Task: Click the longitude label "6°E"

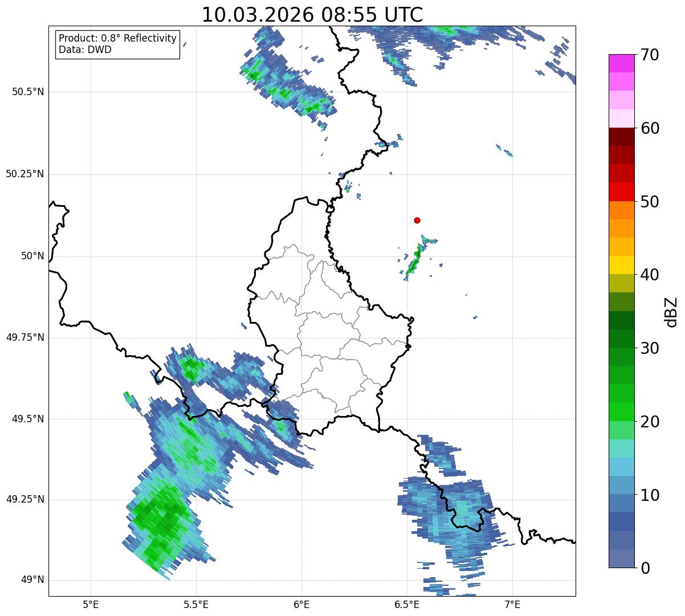Action: pyautogui.click(x=301, y=605)
